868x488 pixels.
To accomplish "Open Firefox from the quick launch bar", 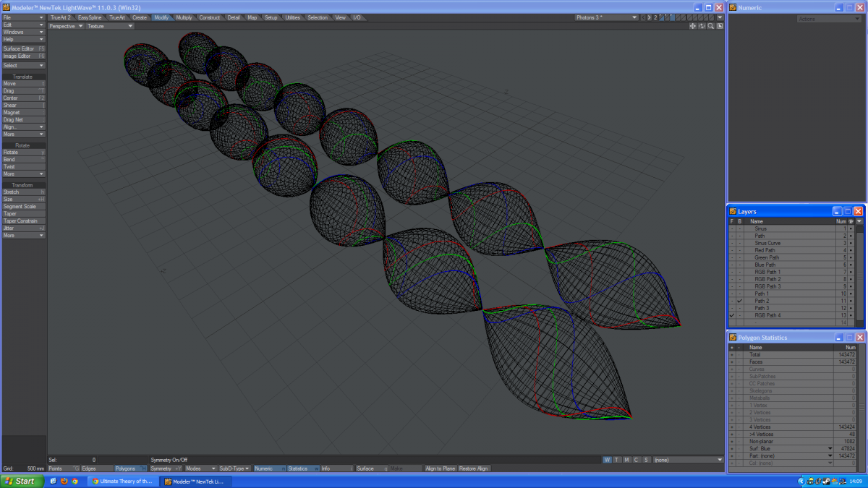I will click(64, 481).
